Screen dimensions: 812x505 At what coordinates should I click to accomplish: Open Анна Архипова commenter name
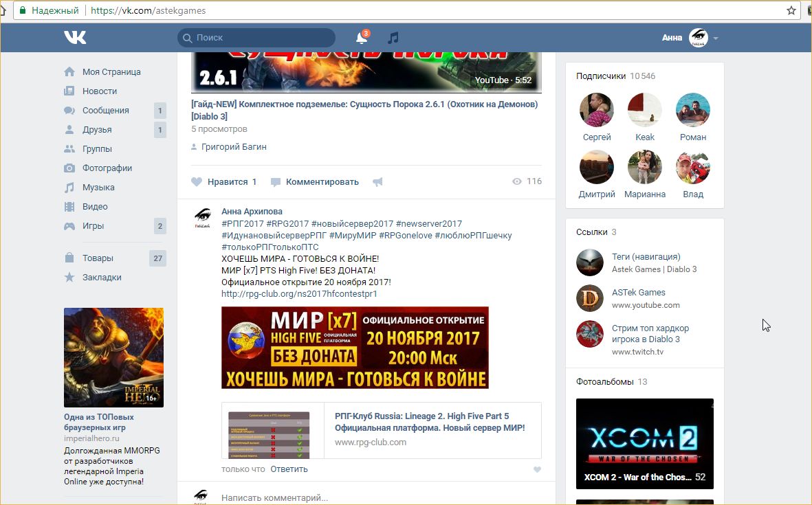point(252,212)
